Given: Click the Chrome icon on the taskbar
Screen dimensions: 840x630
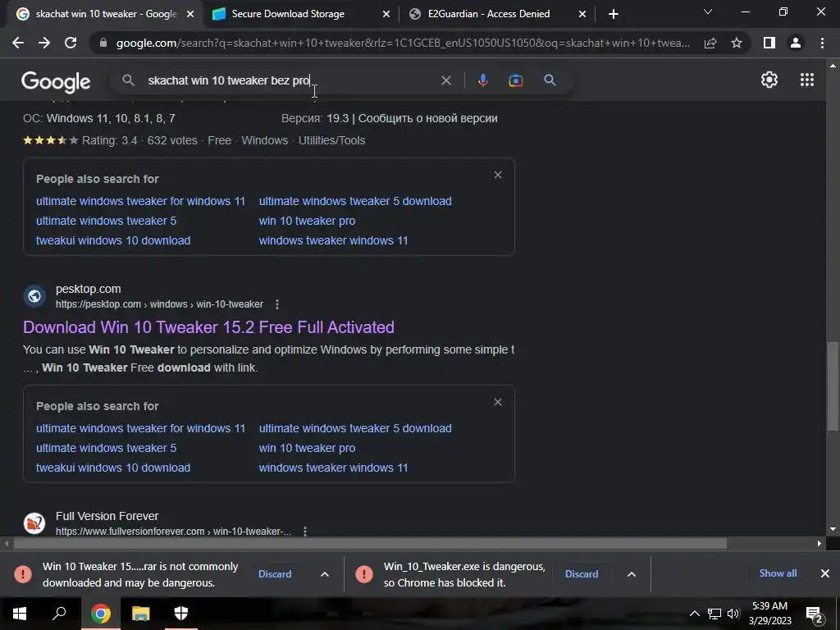Looking at the screenshot, I should [101, 614].
